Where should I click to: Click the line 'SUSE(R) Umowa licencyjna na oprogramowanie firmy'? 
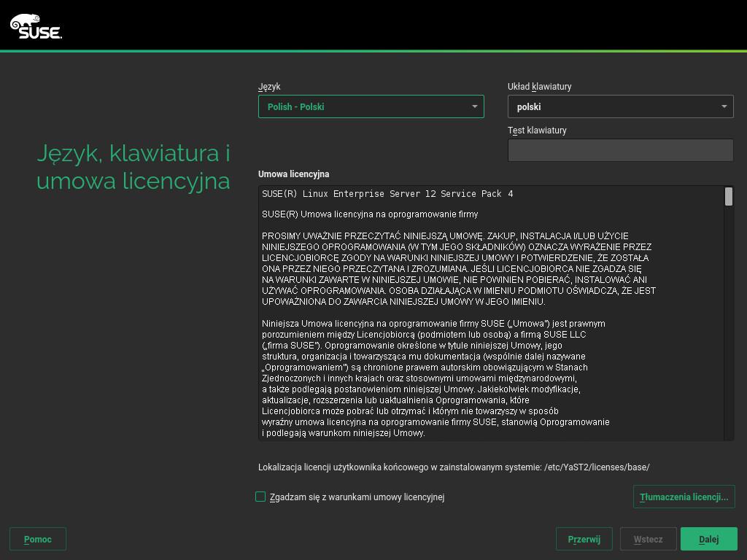pos(370,214)
